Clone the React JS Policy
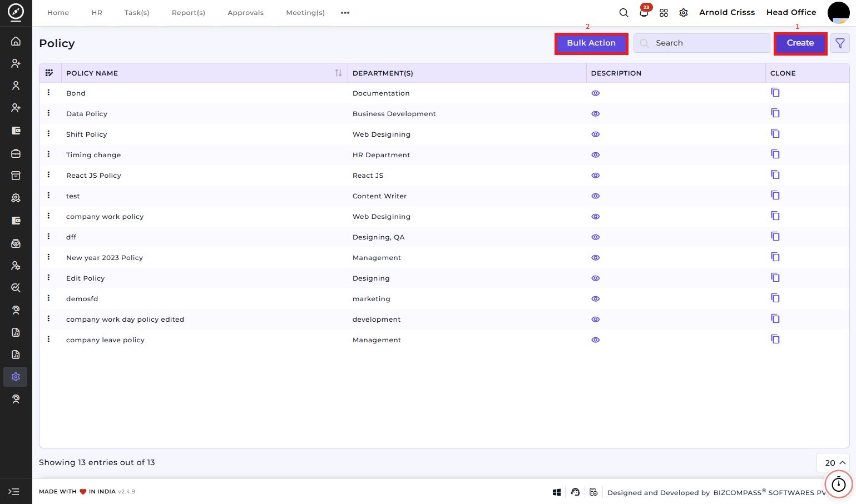 click(x=775, y=174)
